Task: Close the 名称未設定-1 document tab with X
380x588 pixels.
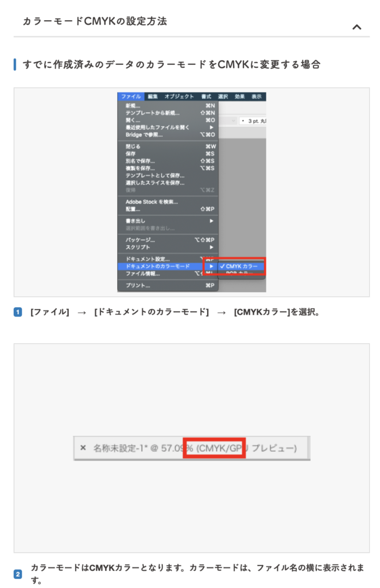Action: click(83, 448)
